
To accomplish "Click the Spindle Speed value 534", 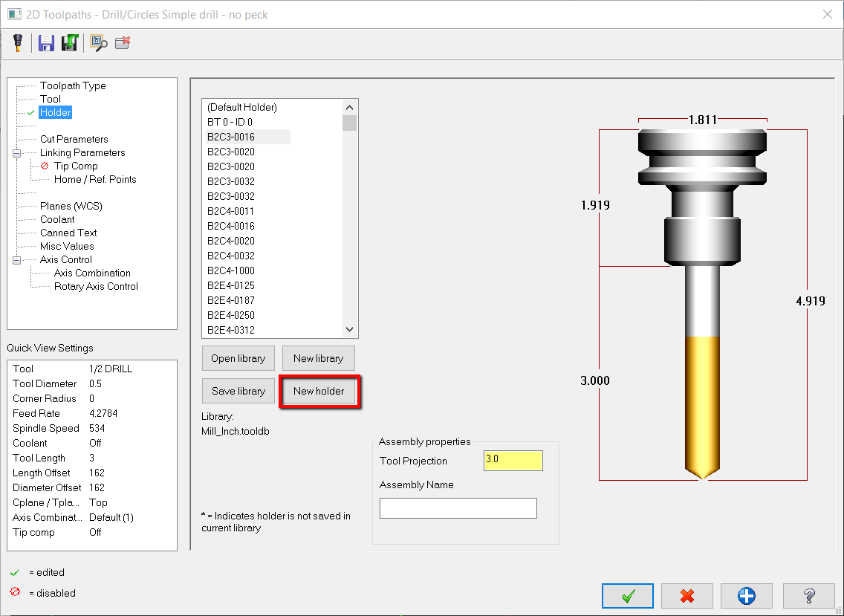I will click(x=97, y=429).
